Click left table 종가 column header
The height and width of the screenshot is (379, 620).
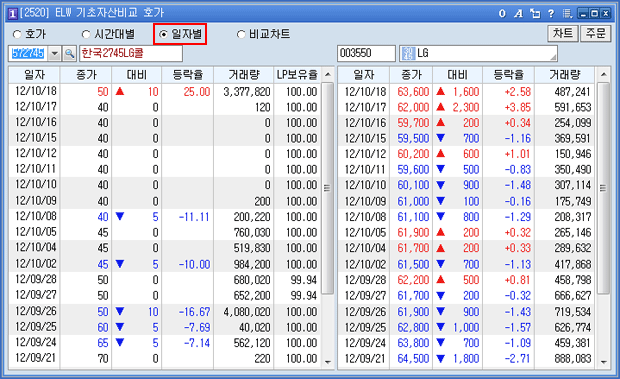click(x=86, y=74)
